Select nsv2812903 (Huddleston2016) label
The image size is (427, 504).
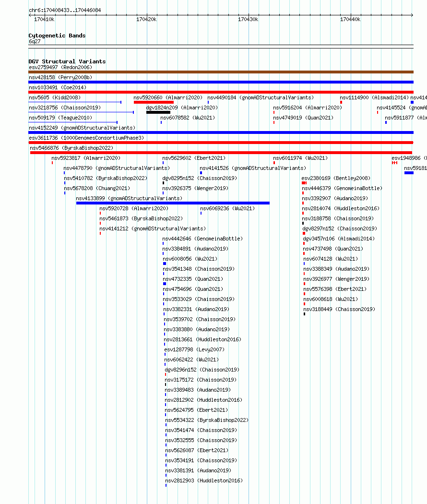(x=204, y=480)
